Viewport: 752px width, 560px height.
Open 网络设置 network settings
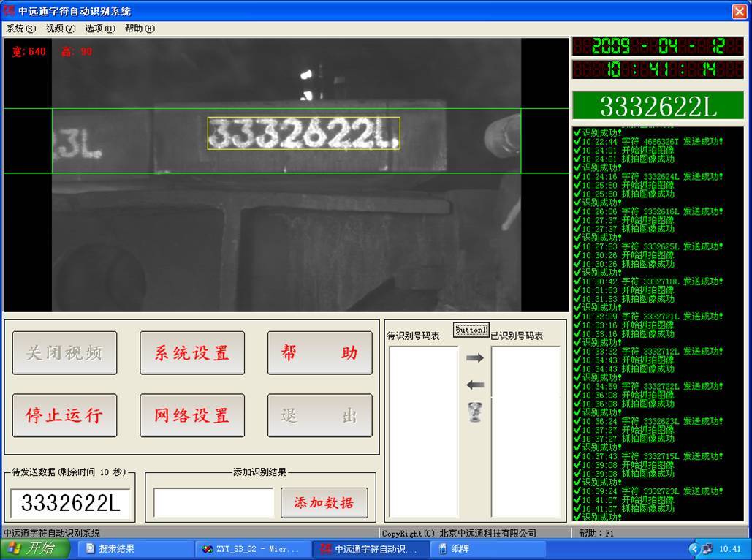(x=192, y=415)
